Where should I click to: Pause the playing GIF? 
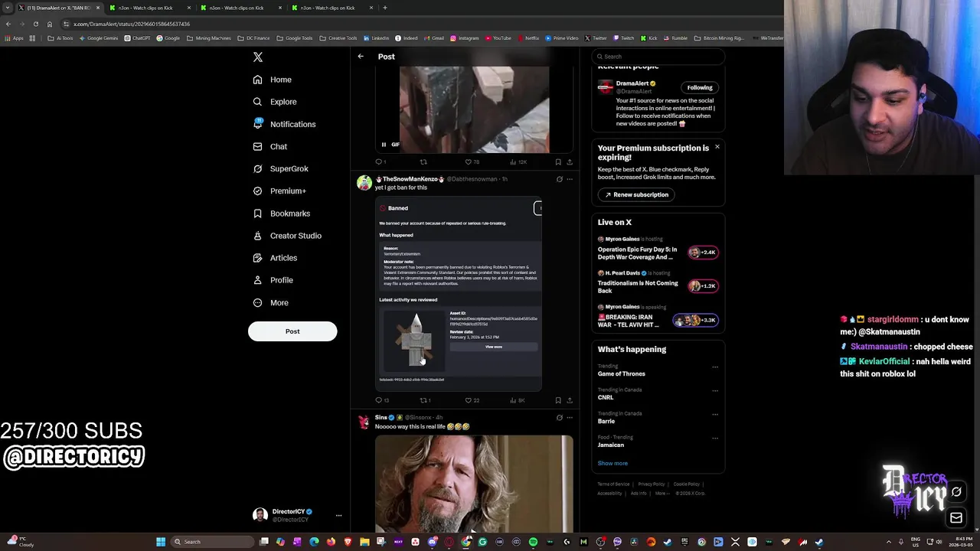(x=384, y=145)
